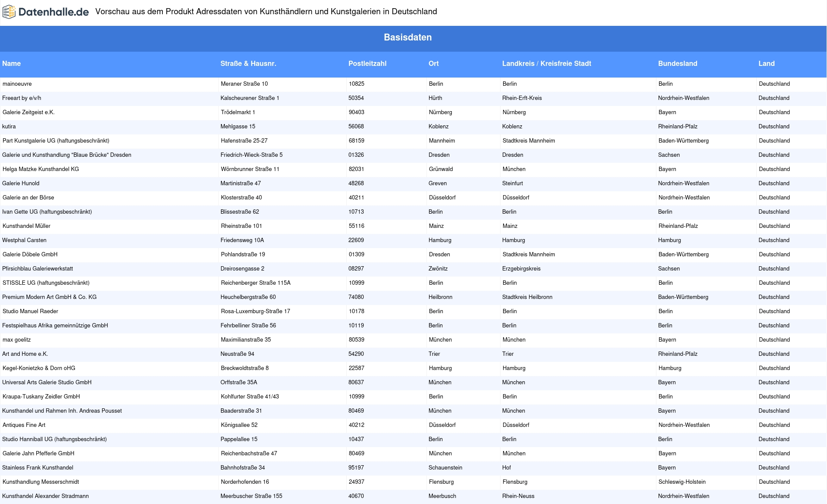The height and width of the screenshot is (504, 827).
Task: Click Kraupa-Tuskany Zeidler GmbH
Action: 41,397
